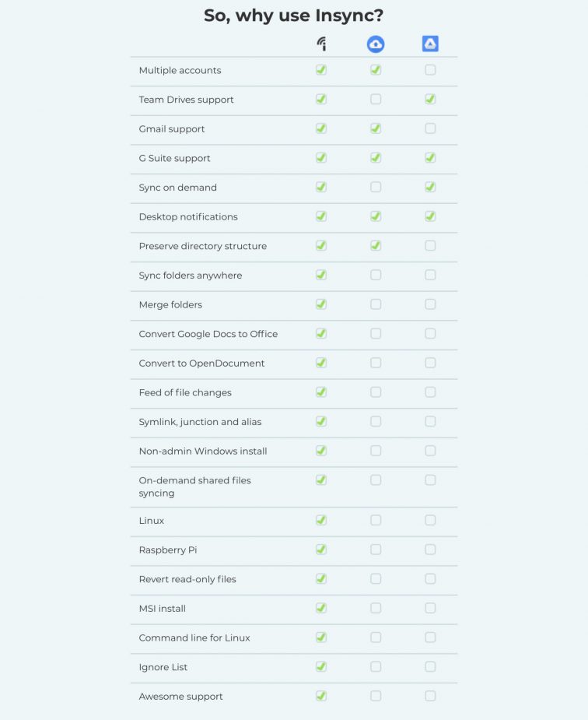588x720 pixels.
Task: Toggle Drive File Stream checkbox for Ignore List
Action: click(x=430, y=667)
